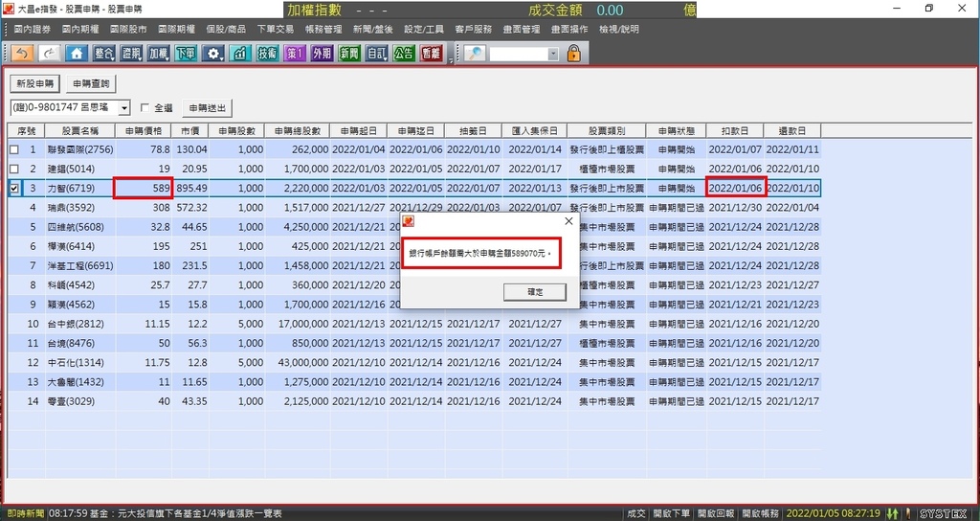Check the row 1 聯發國際(2756) checkbox
Image resolution: width=980 pixels, height=521 pixels.
(x=13, y=149)
